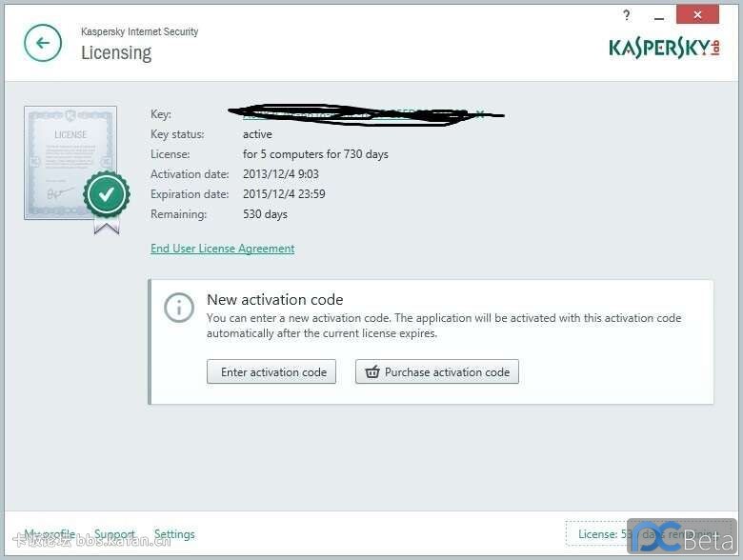The image size is (743, 560).
Task: Click the Enter activation code button
Action: (x=271, y=372)
